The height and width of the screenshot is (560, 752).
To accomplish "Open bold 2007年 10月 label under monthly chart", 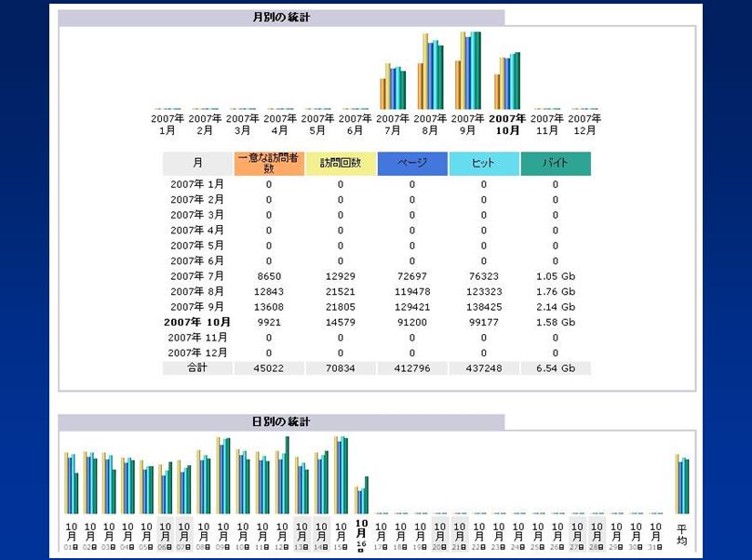I will coord(508,125).
